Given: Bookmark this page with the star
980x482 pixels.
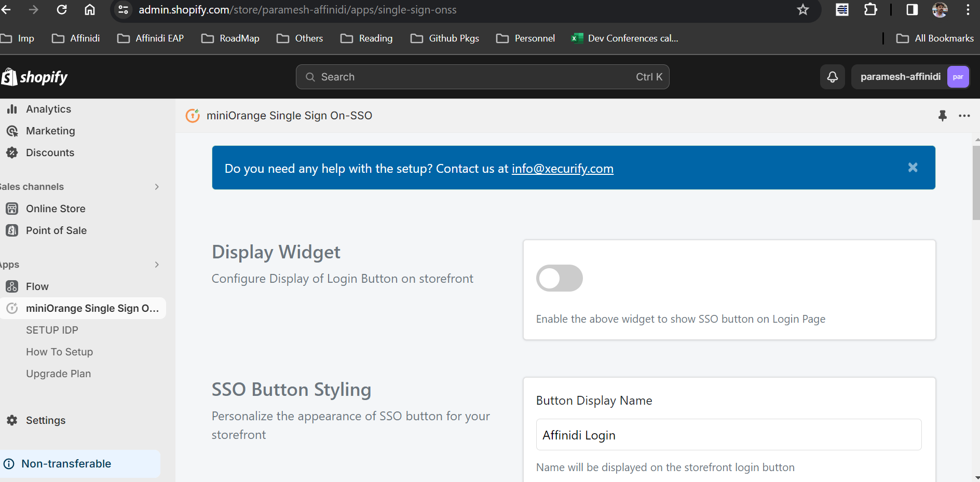Looking at the screenshot, I should click(803, 10).
